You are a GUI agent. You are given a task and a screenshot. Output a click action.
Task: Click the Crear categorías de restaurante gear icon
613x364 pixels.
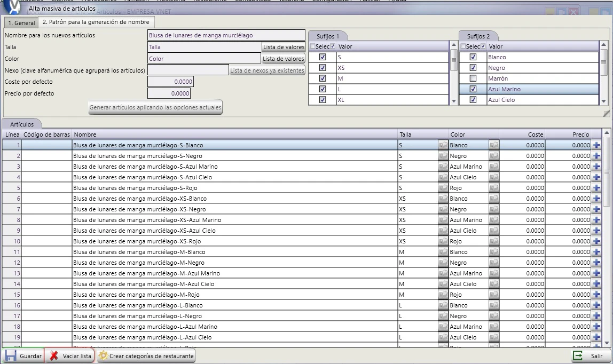tap(103, 356)
